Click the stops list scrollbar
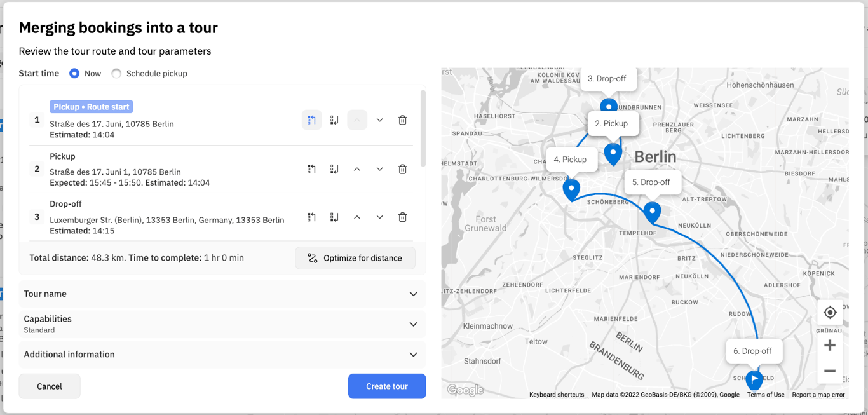This screenshot has height=415, width=868. click(x=423, y=127)
